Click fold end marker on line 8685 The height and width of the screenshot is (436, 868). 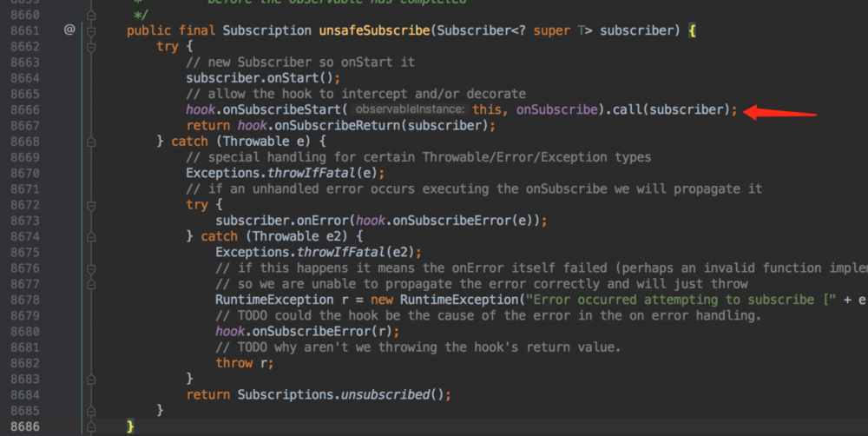click(91, 411)
